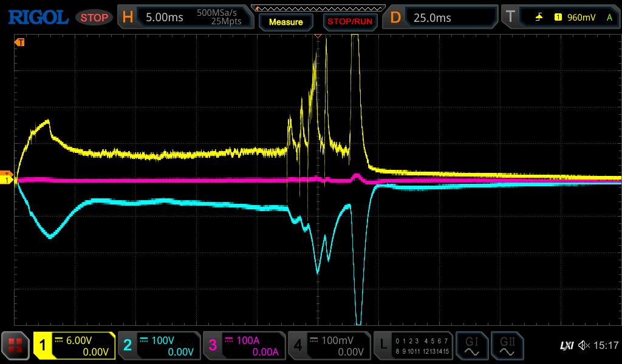Open the Measure menu

click(x=285, y=22)
